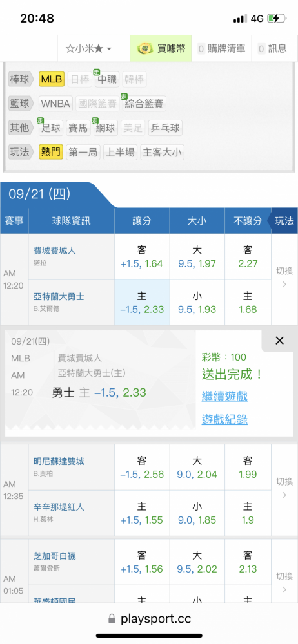Switch play type to 主客大小
This screenshot has height=644, width=298.
tap(162, 153)
